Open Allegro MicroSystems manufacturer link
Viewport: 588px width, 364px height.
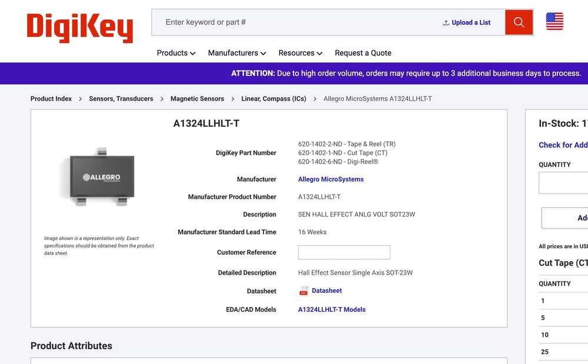(x=330, y=179)
